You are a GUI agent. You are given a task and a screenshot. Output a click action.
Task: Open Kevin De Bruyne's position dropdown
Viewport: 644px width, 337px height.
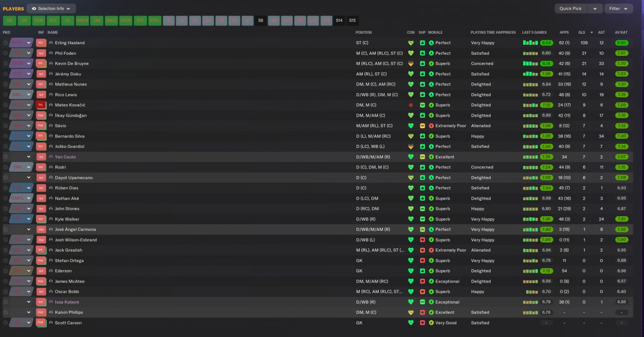(22, 63)
